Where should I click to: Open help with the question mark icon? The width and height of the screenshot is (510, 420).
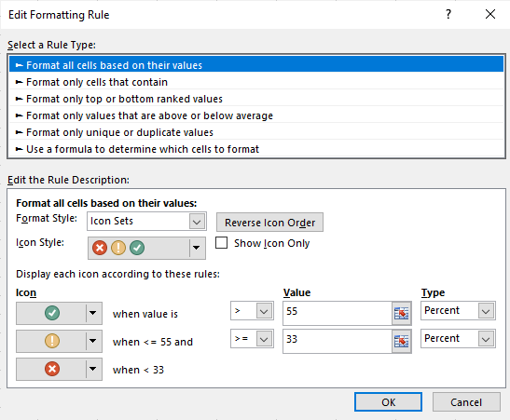[448, 14]
